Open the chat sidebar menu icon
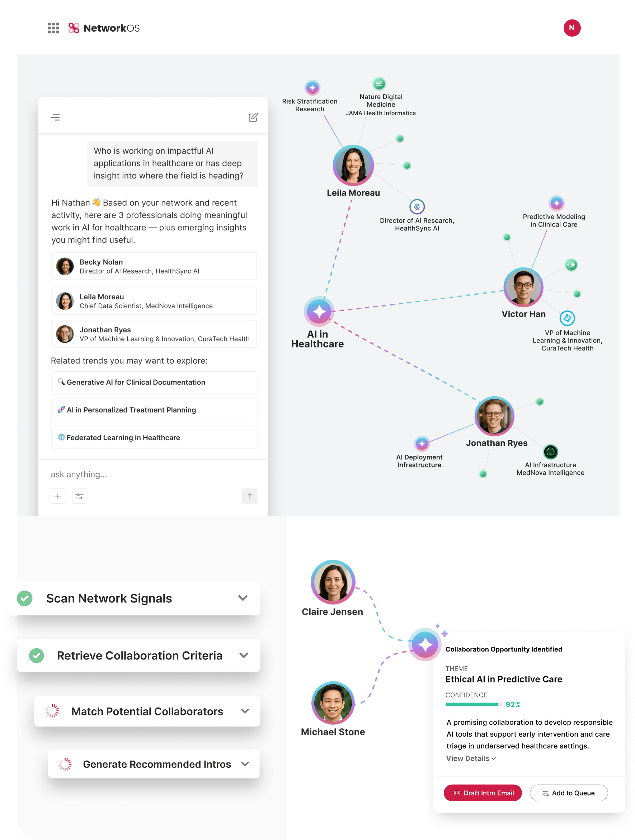This screenshot has height=840, width=635. tap(55, 117)
